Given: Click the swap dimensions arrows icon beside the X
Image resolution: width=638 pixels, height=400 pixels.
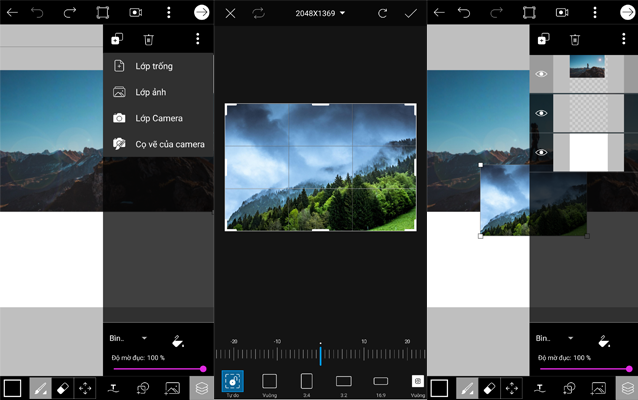Looking at the screenshot, I should [x=259, y=13].
